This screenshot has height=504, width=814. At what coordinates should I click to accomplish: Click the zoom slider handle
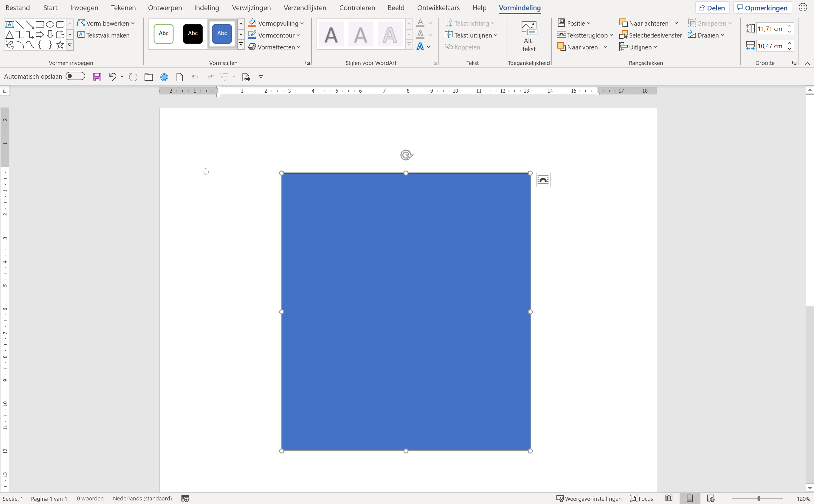(x=759, y=498)
